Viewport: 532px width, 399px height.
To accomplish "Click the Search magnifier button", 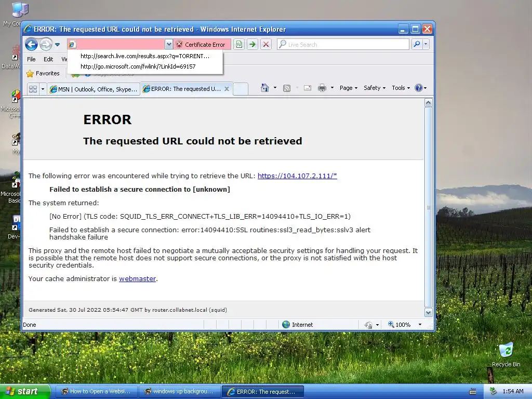I will (417, 44).
